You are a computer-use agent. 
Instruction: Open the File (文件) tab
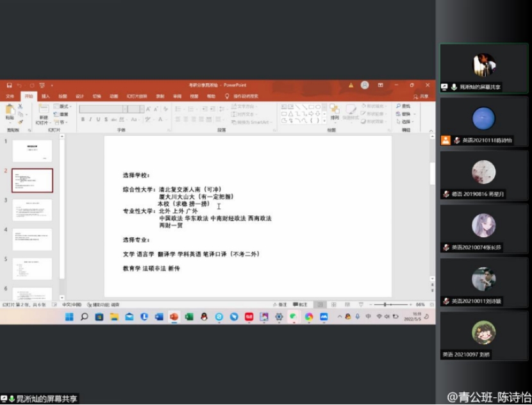(x=10, y=96)
